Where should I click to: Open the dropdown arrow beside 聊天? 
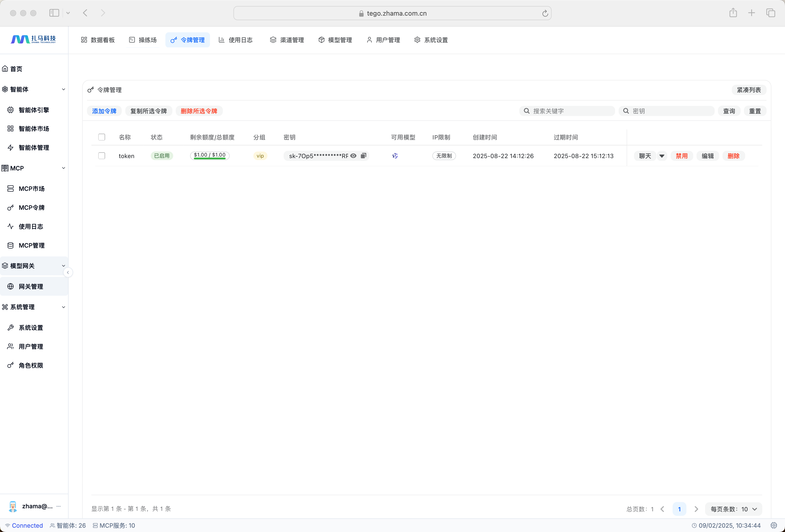click(x=662, y=156)
